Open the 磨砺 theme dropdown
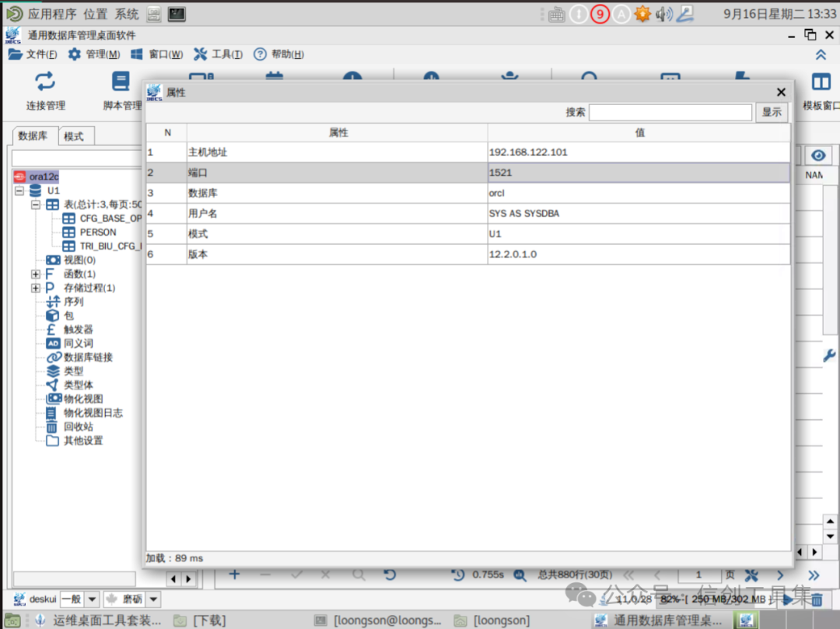 153,599
